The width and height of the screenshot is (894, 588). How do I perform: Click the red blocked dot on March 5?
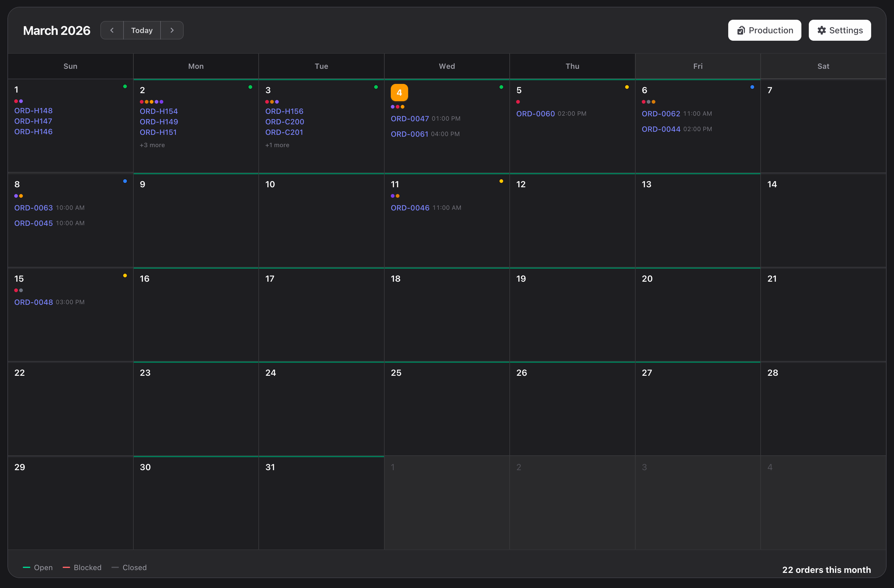click(x=518, y=102)
